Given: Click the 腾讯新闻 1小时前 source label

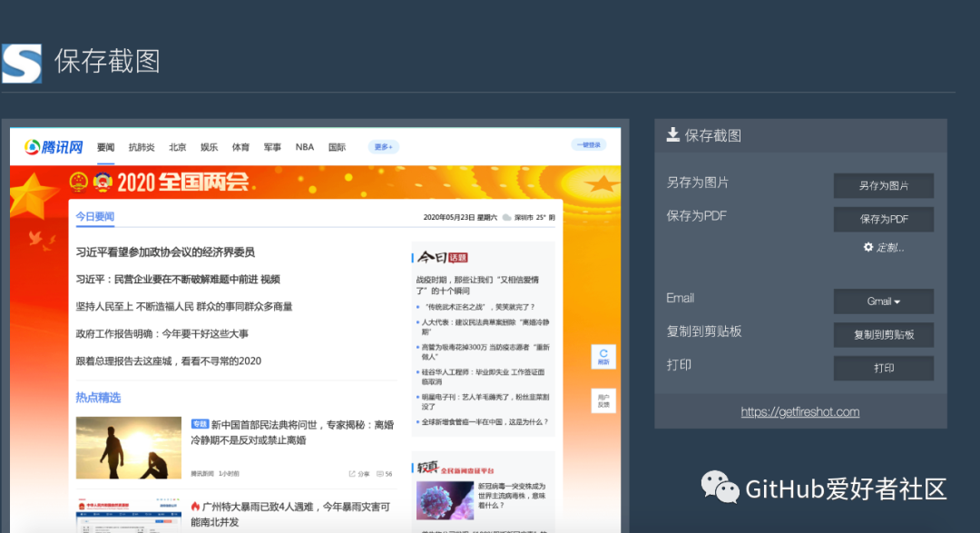Looking at the screenshot, I should pyautogui.click(x=215, y=474).
